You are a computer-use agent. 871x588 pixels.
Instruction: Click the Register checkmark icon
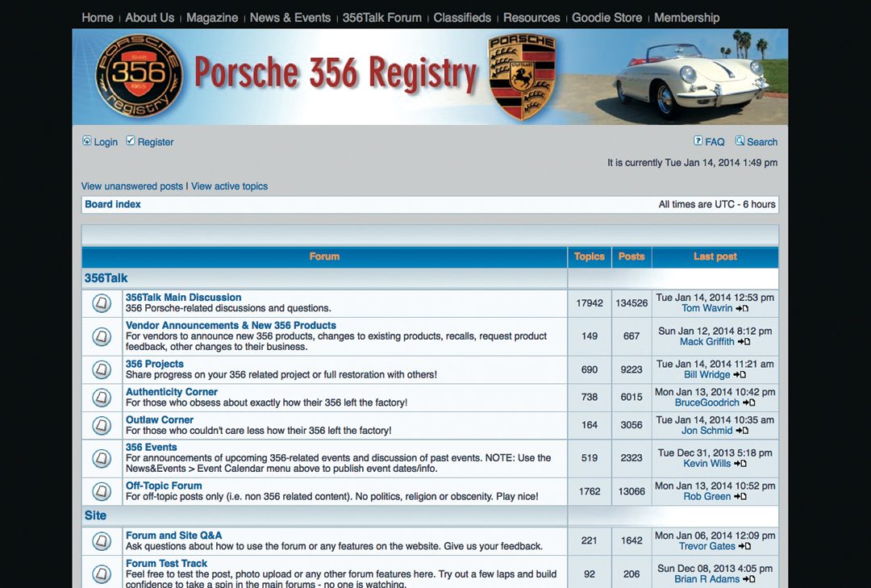tap(131, 140)
